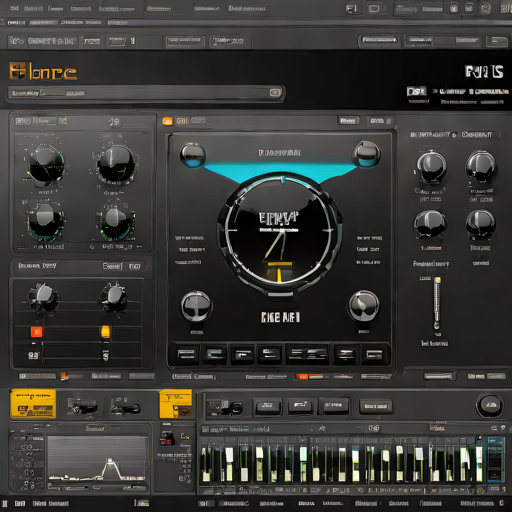The image size is (512, 512).
Task: Click the third dark button in the mixer toolbar
Action: click(x=334, y=406)
